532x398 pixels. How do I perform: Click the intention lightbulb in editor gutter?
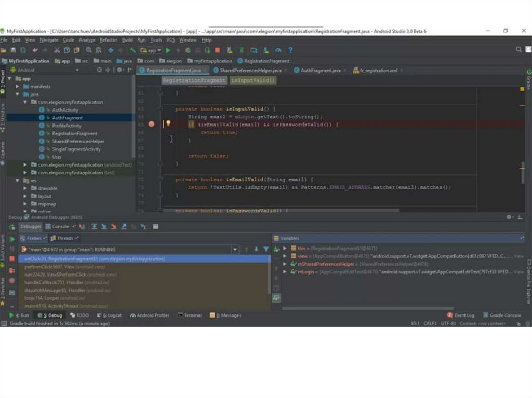168,123
